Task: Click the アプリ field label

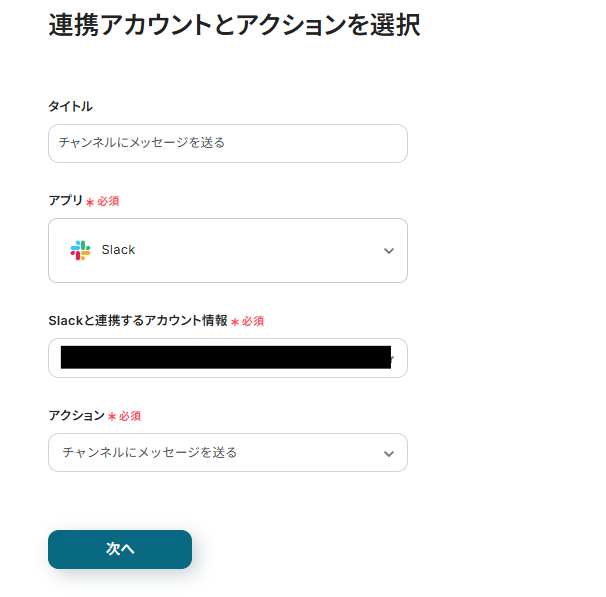Action: click(x=65, y=201)
